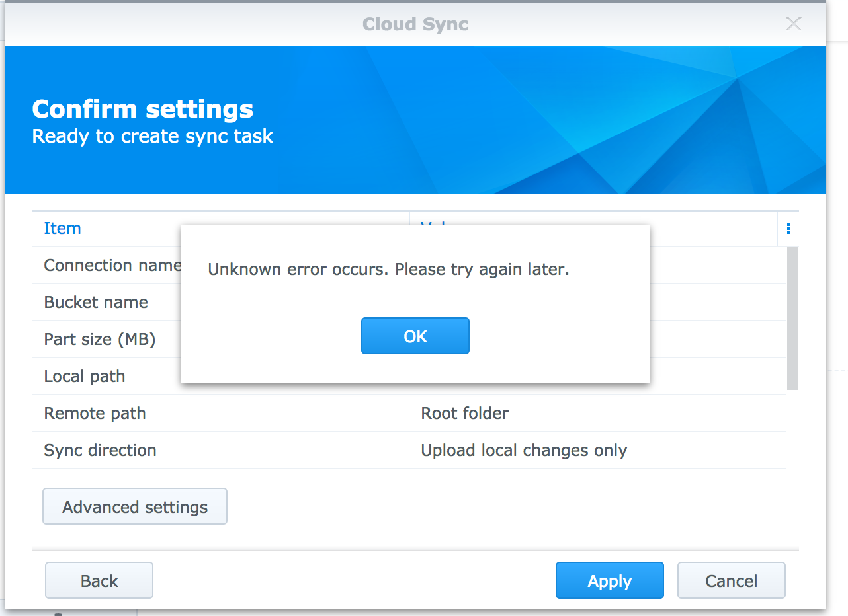
Task: Select the Part size (MB) row
Action: [100, 339]
